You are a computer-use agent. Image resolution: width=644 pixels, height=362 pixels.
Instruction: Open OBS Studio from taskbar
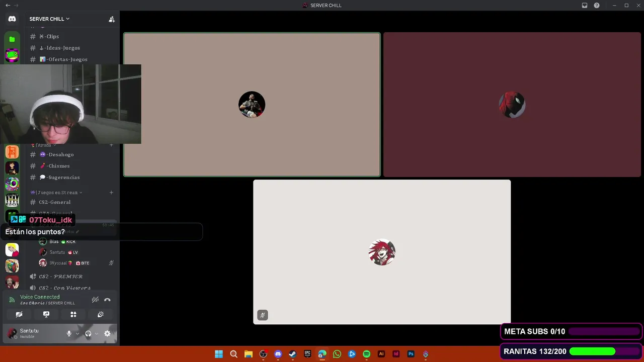click(x=263, y=354)
